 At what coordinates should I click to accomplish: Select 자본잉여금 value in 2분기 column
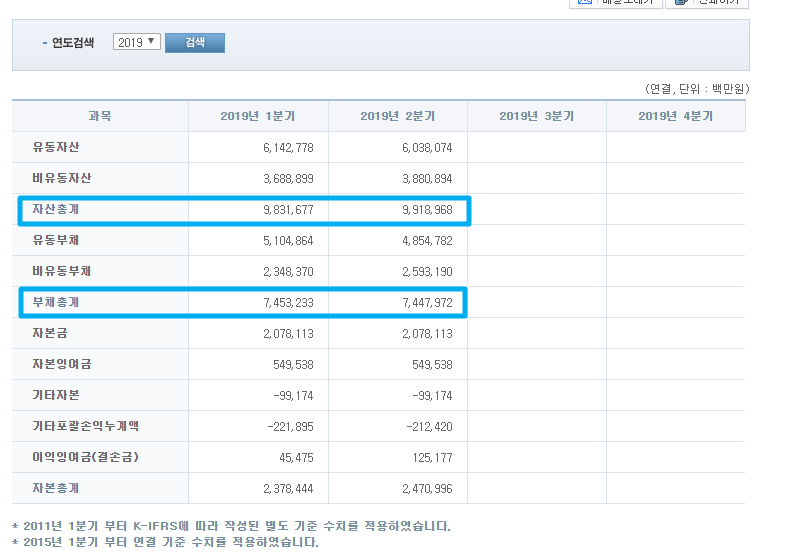tap(432, 365)
